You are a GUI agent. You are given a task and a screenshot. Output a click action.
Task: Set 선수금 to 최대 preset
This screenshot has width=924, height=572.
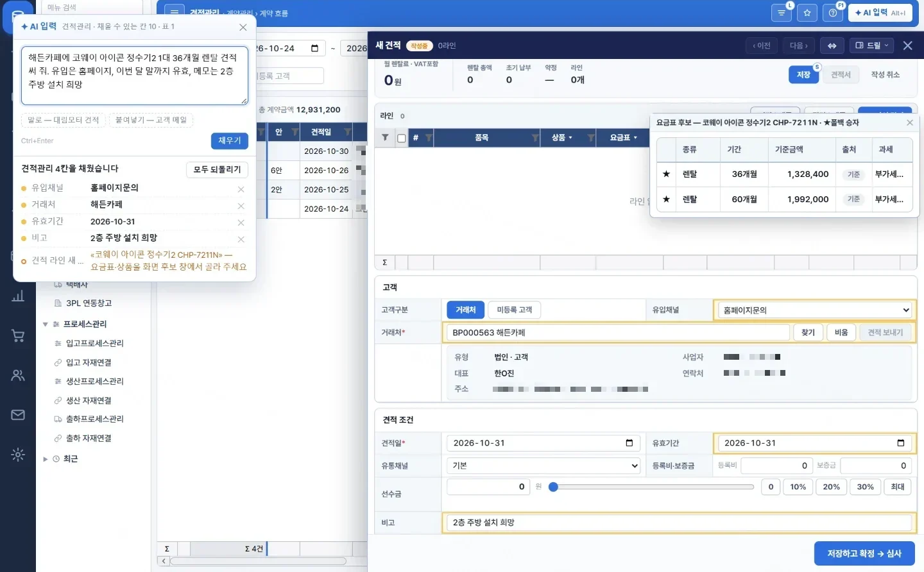click(898, 487)
